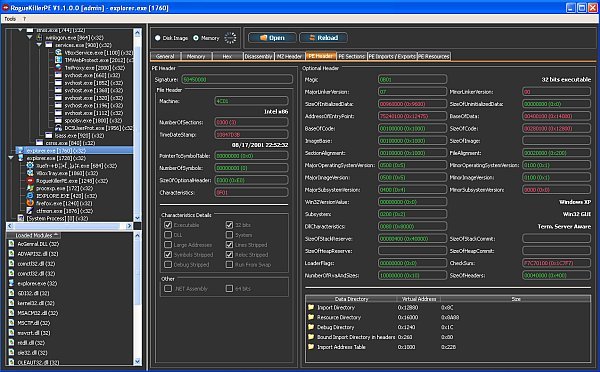Click the NumberOfSections value field

click(251, 122)
